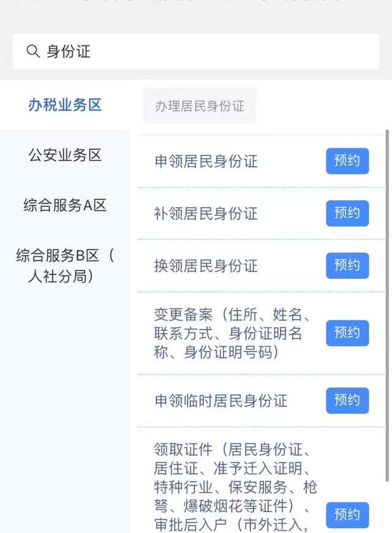The image size is (392, 533).
Task: Click 预约 for 申领临时居民身份证
Action: [347, 401]
